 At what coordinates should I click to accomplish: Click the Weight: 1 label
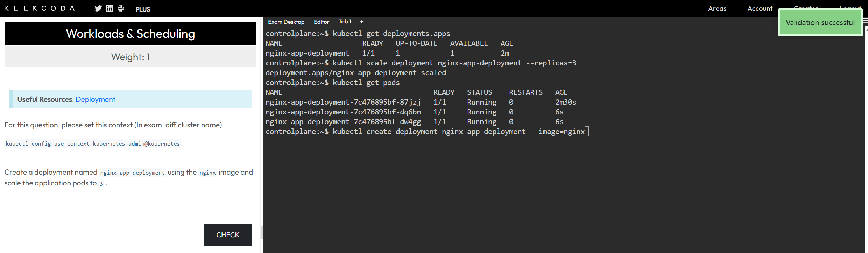coord(130,57)
